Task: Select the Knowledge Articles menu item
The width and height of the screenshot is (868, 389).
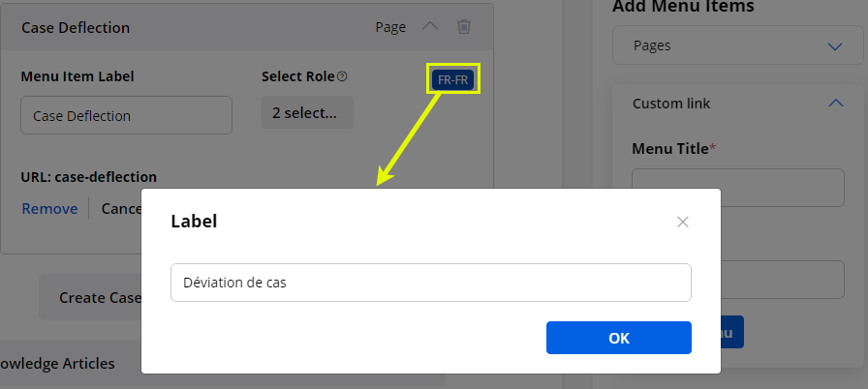Action: 58,364
